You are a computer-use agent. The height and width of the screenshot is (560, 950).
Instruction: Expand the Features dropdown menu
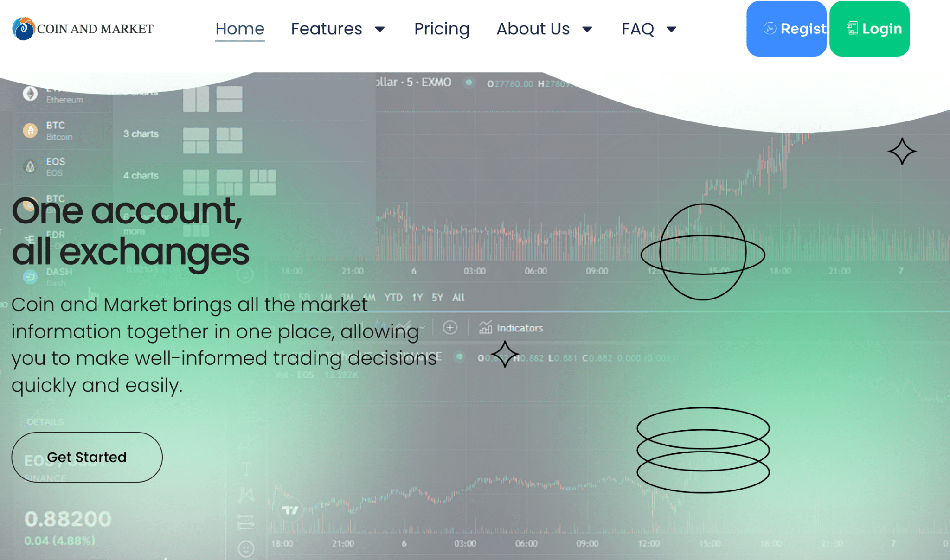(x=338, y=28)
